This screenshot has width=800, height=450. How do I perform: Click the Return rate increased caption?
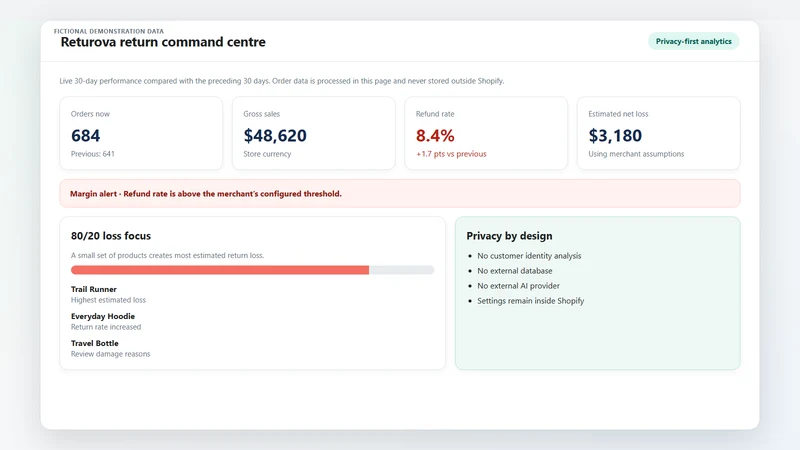coord(106,327)
